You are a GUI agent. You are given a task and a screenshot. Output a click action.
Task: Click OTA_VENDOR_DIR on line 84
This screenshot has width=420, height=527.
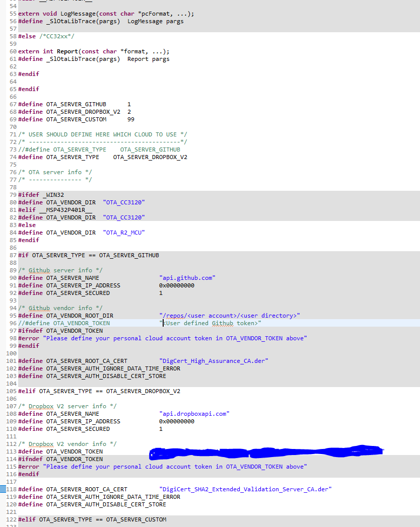coord(71,233)
